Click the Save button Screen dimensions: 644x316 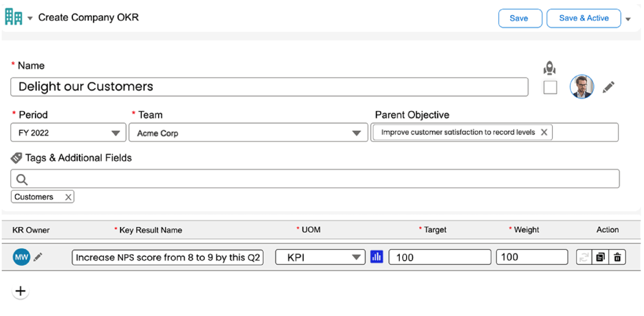520,18
